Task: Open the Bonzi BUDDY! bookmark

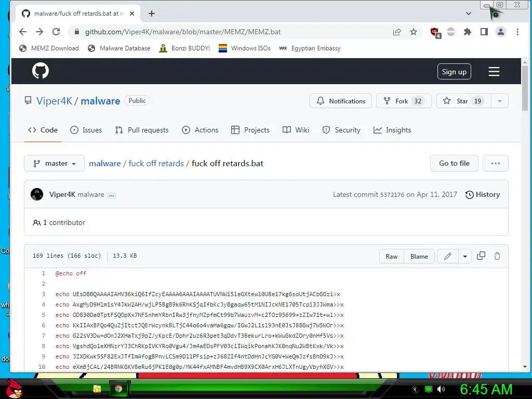Action: (x=184, y=48)
